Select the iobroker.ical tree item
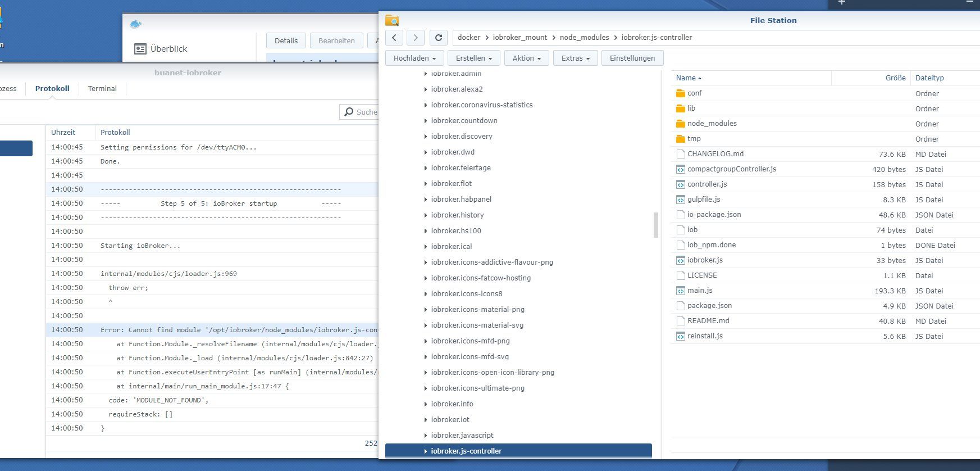The image size is (980, 471). click(452, 247)
